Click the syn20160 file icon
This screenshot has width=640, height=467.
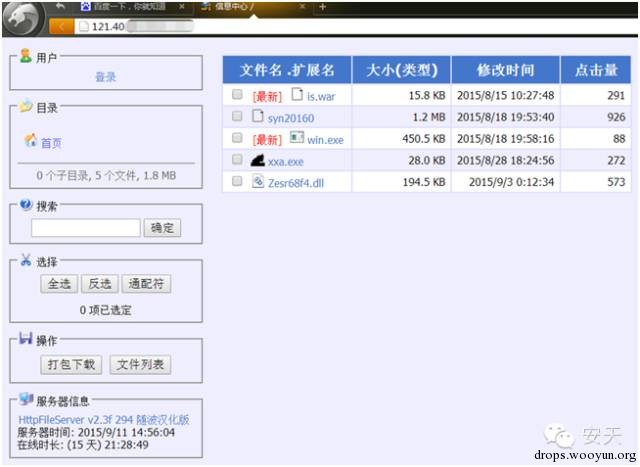coord(258,117)
